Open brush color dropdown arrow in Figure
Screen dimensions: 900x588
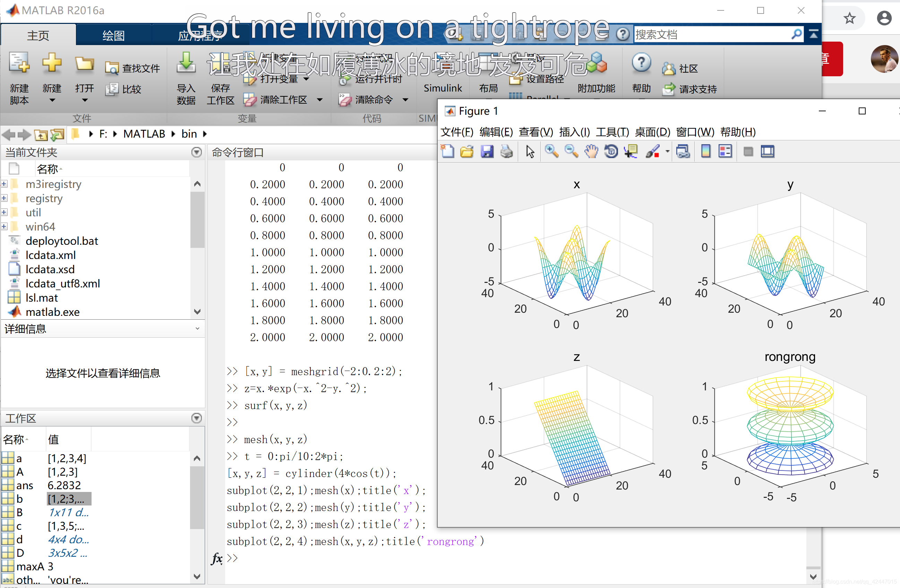click(x=667, y=152)
